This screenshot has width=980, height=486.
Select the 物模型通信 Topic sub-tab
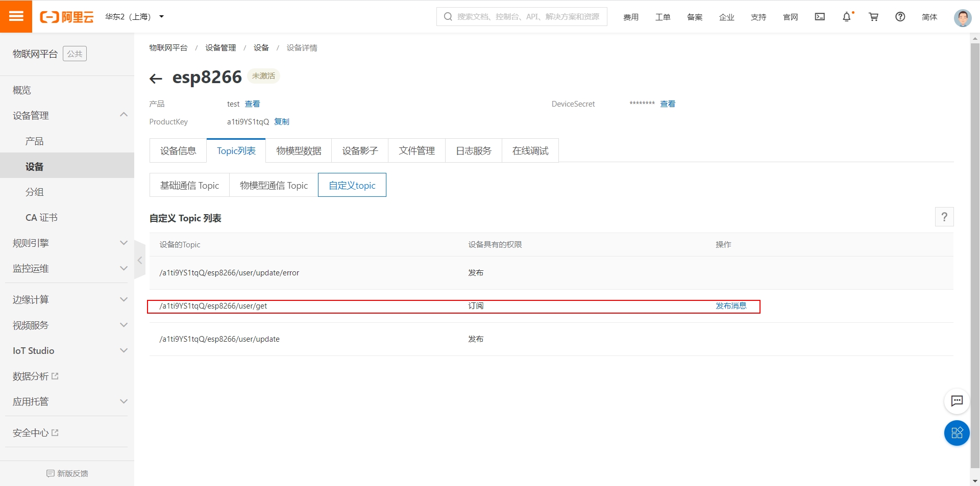tap(274, 185)
